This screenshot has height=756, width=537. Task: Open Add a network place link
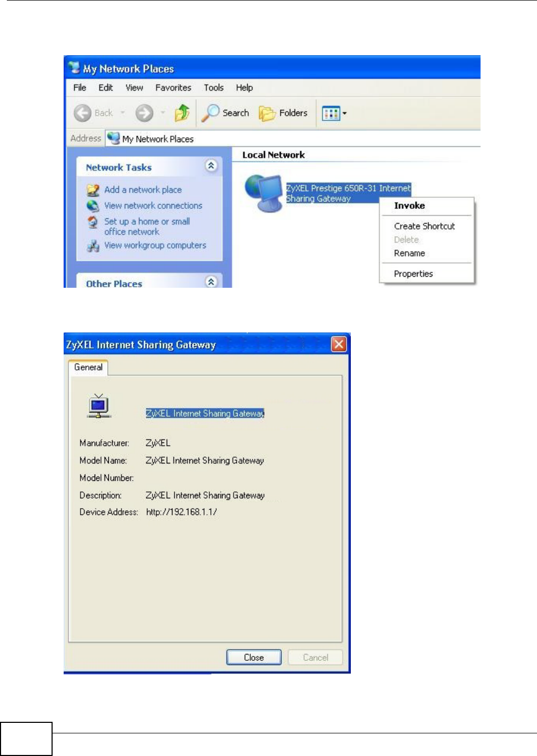click(x=143, y=190)
